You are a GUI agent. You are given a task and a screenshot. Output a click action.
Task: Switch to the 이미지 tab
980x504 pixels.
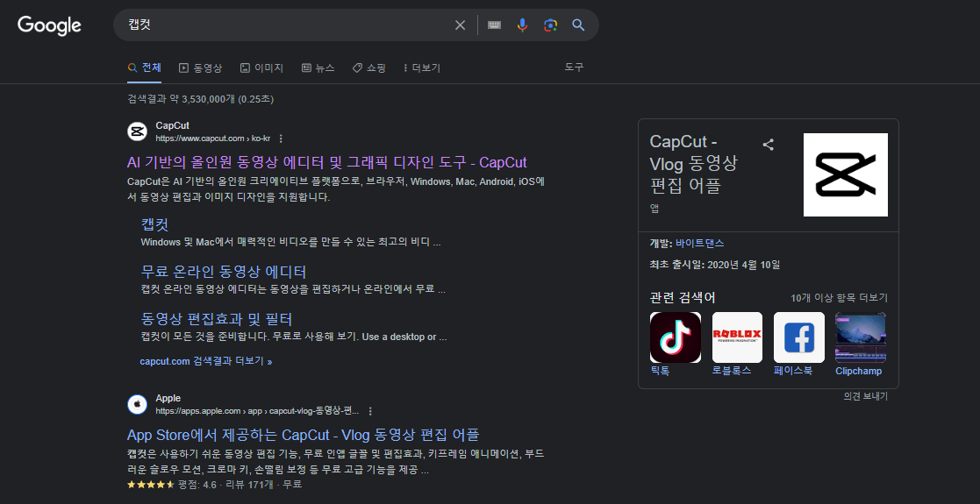point(261,68)
